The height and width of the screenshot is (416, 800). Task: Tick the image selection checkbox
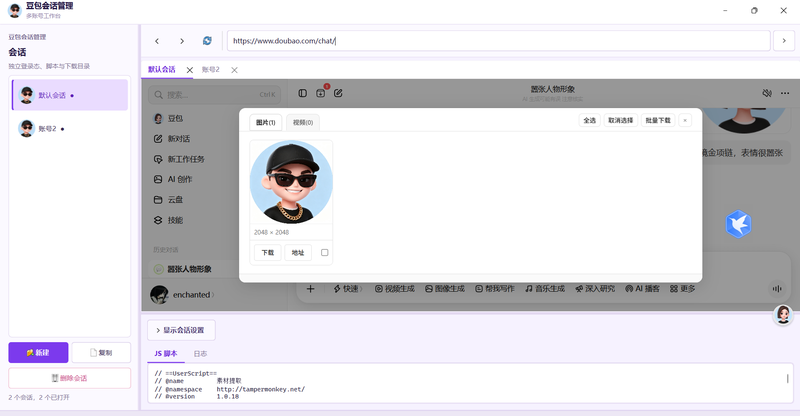324,253
